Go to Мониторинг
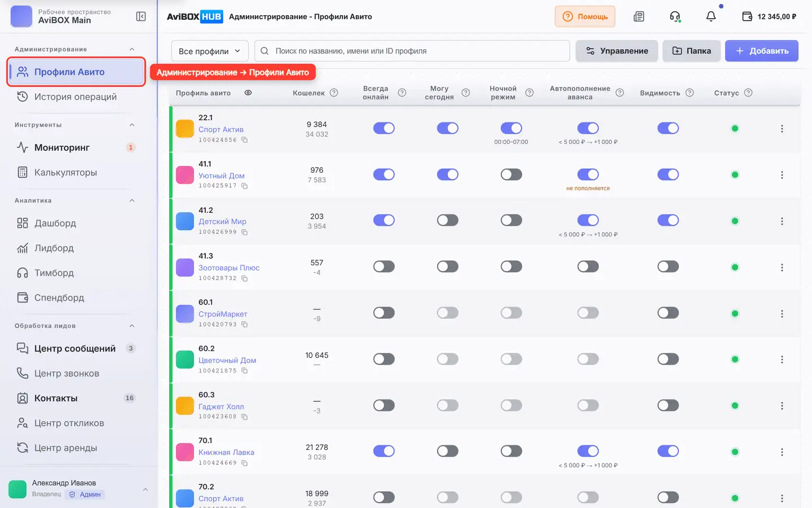This screenshot has width=812, height=508. pyautogui.click(x=76, y=147)
